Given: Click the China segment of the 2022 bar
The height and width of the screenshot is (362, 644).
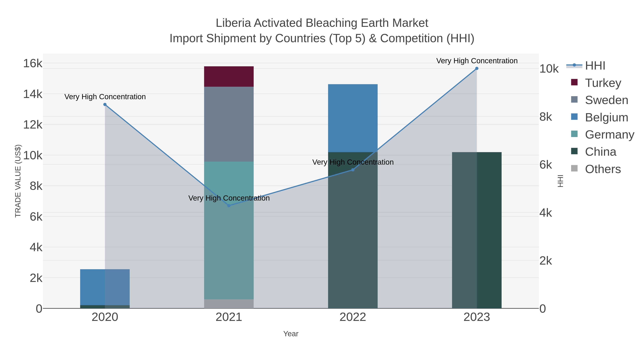Looking at the screenshot, I should 353,230.
